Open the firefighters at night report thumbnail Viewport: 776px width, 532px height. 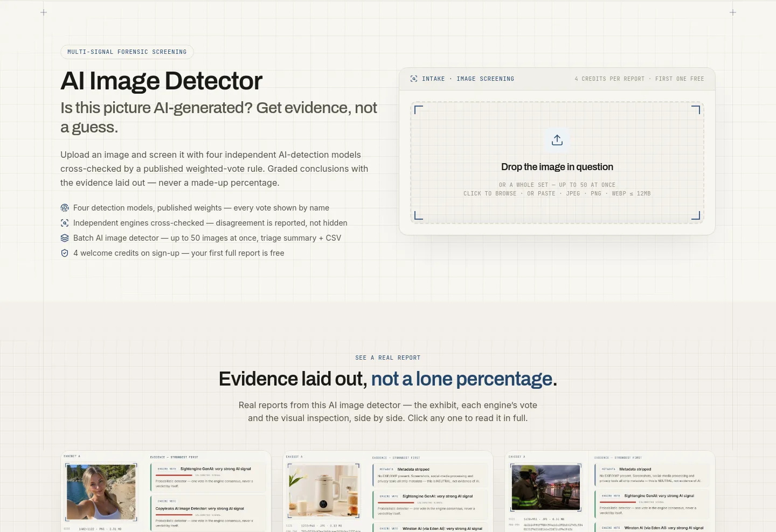coord(546,487)
